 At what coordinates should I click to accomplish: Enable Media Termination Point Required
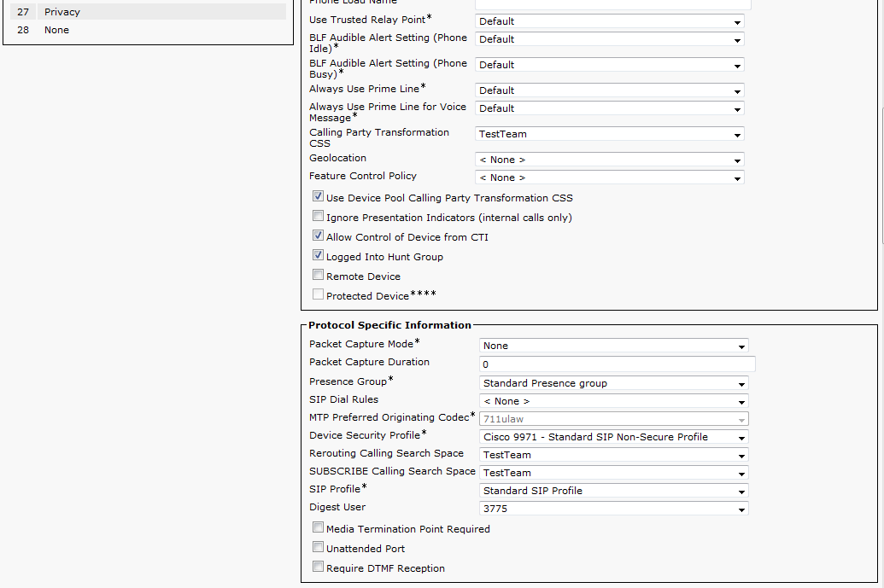[x=319, y=528]
